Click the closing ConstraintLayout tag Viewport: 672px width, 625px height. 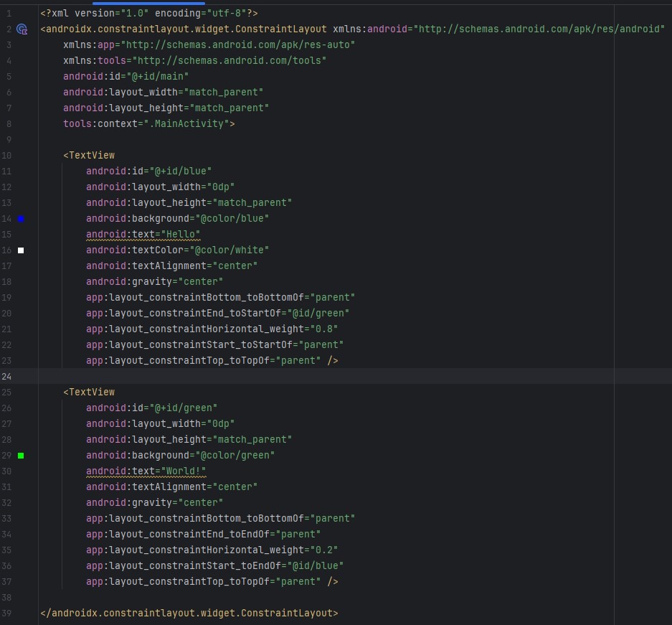(x=189, y=614)
